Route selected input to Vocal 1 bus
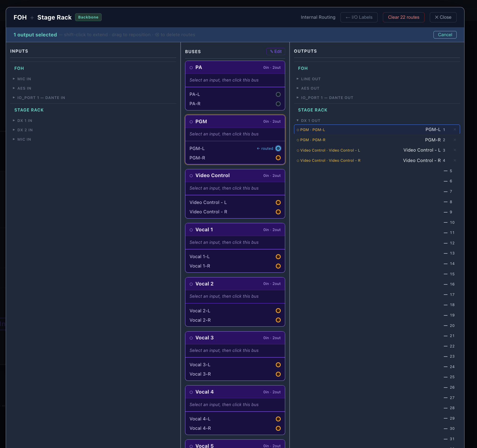 tap(235, 242)
